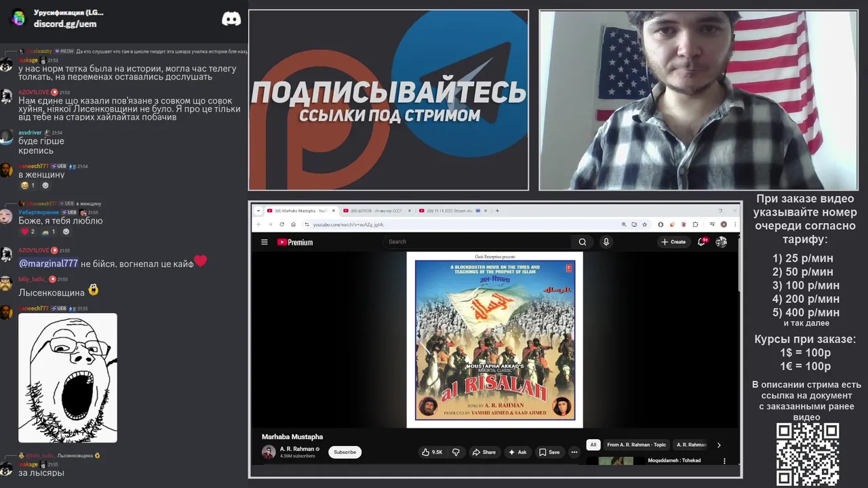The width and height of the screenshot is (868, 488).
Task: Like the video showing 9.5K
Action: coord(432,452)
